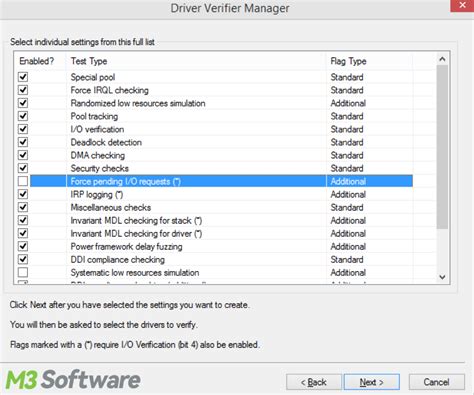Image resolution: width=474 pixels, height=395 pixels.
Task: Close the Driver Verifier Manager window
Action: [462, 6]
